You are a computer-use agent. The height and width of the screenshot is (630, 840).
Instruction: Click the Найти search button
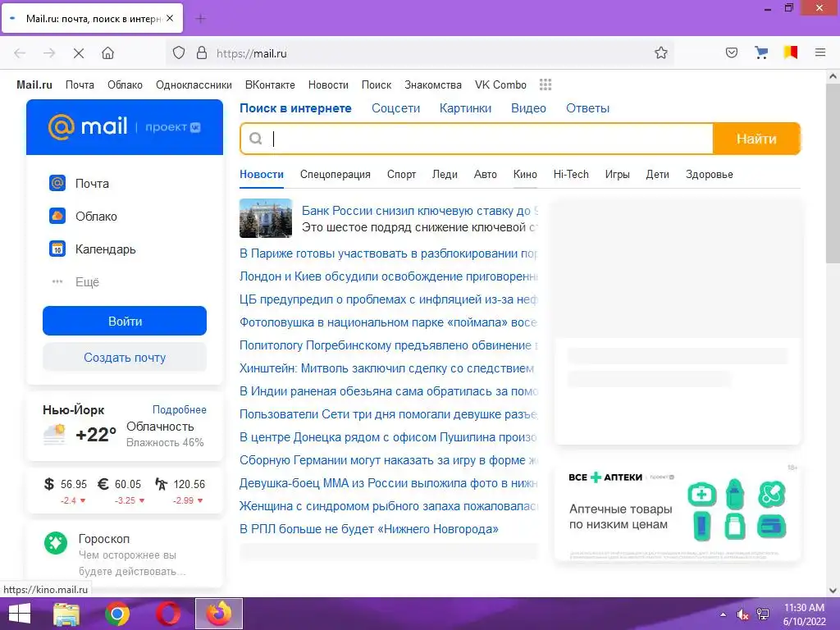(756, 139)
